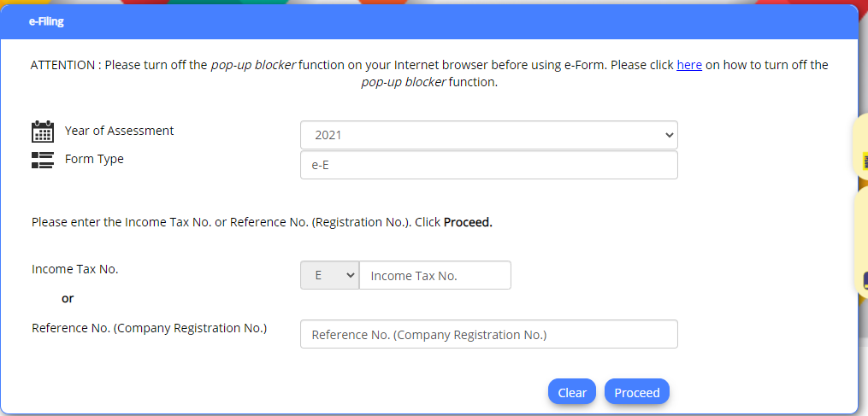Screen dimensions: 868x416
Task: Click the list icon beside Form Type
Action: pos(43,160)
